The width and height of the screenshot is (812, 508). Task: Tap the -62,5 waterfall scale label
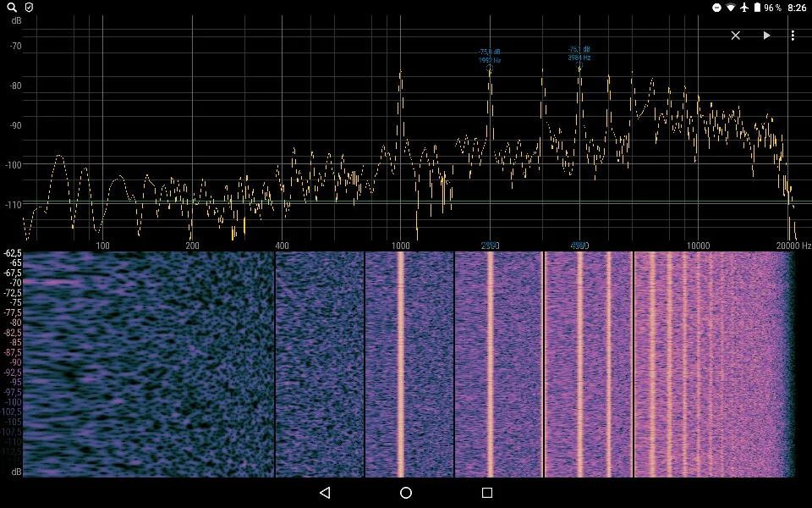tap(13, 253)
